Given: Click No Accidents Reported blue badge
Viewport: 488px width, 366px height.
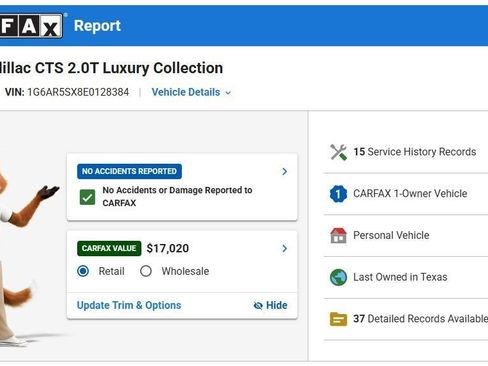Looking at the screenshot, I should (129, 171).
